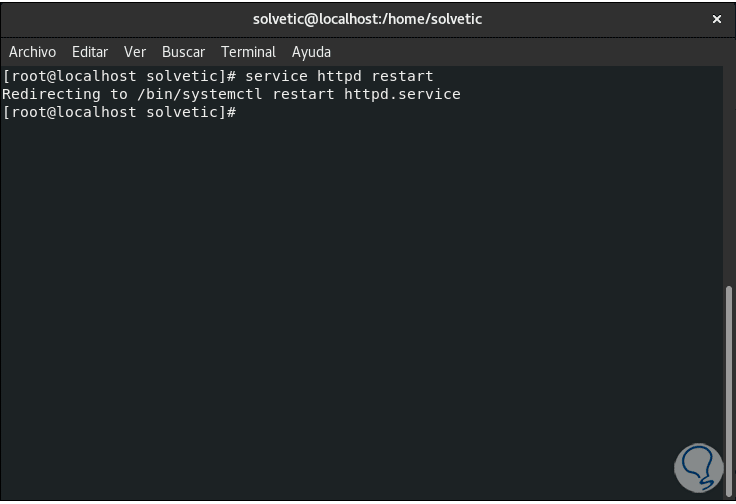Click the first root@localhost prompt
This screenshot has height=504, width=736.
119,76
